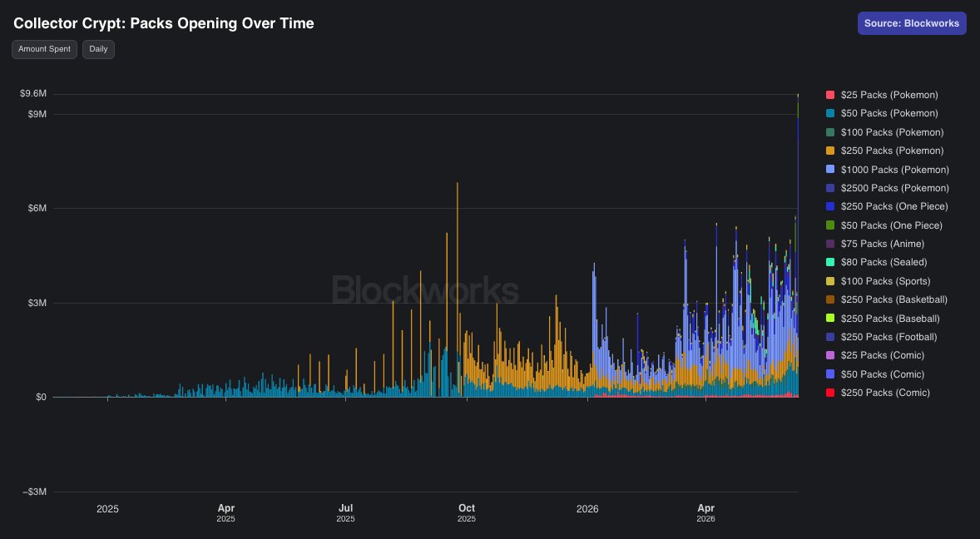
Task: Toggle $50 Packs (One Piece) legend entry
Action: 883,225
